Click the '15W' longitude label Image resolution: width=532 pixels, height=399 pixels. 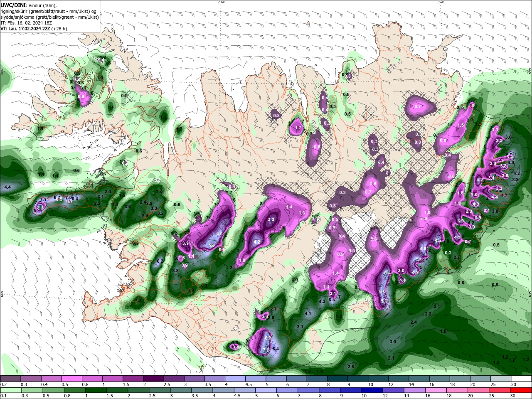(440, 2)
